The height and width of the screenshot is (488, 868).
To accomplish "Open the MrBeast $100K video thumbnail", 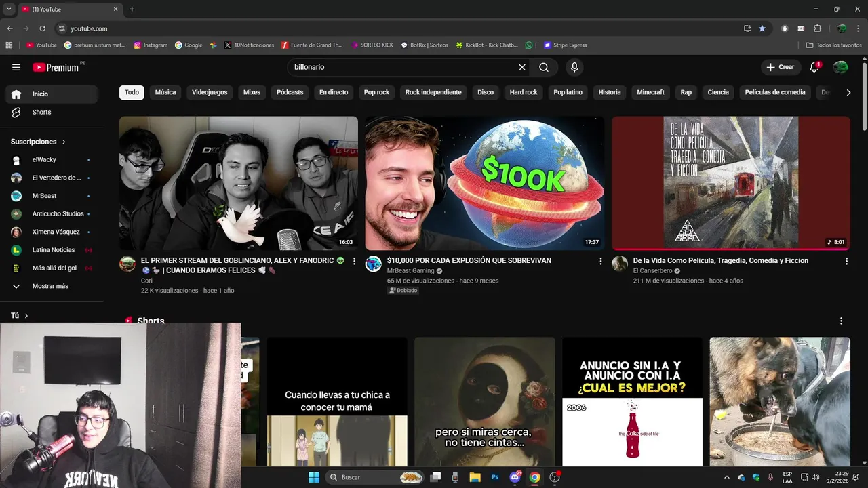I will pyautogui.click(x=484, y=183).
